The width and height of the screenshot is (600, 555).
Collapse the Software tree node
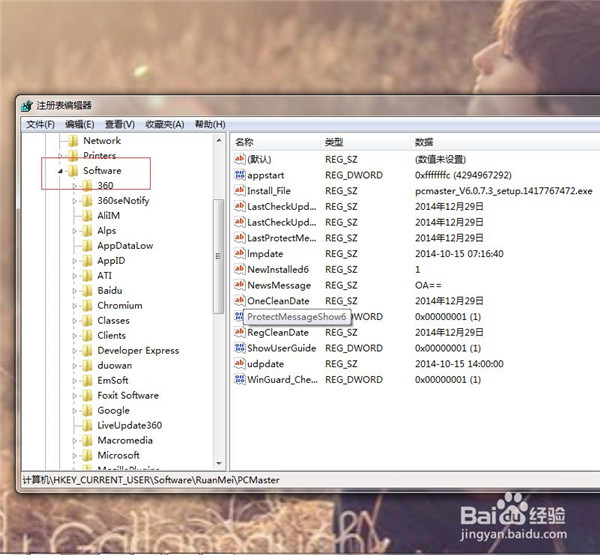tap(60, 171)
